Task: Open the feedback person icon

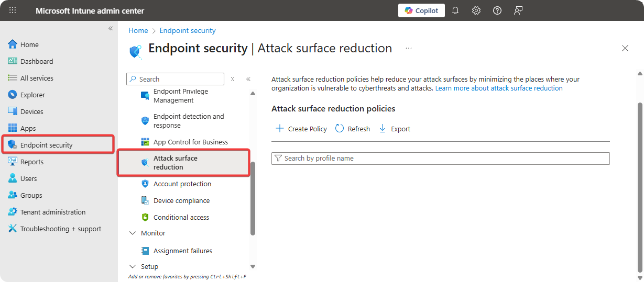Action: tap(518, 10)
